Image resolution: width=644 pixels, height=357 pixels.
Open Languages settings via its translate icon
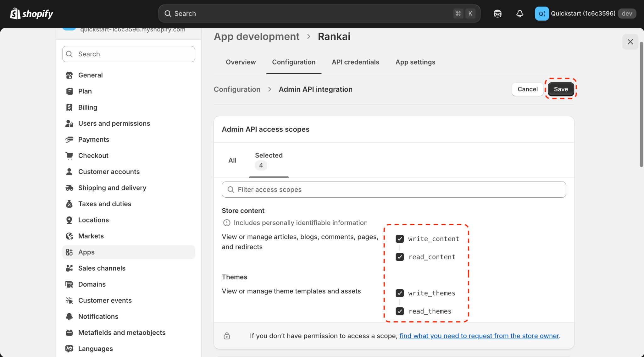coord(69,349)
